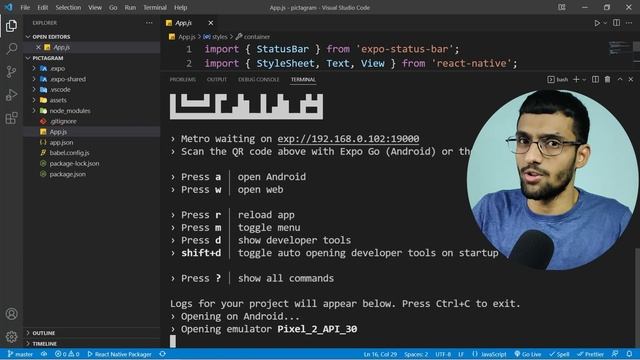Open the Selection menu
This screenshot has height=360, width=640.
click(x=68, y=7)
